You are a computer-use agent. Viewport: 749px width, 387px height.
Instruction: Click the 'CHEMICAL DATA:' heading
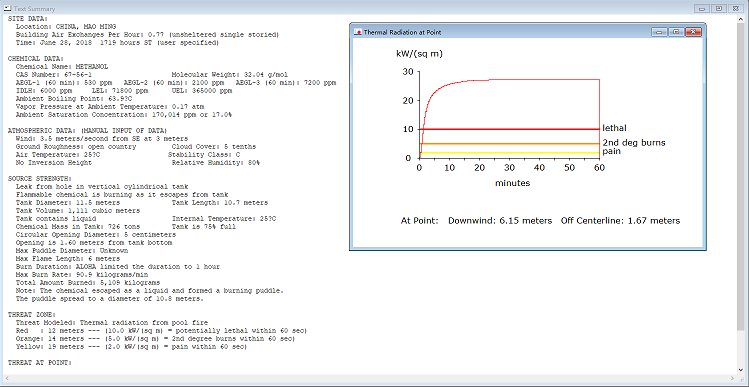click(35, 59)
